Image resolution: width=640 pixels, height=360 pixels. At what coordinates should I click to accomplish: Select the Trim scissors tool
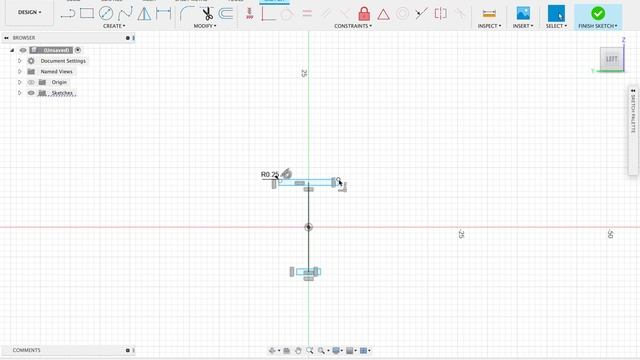[207, 13]
